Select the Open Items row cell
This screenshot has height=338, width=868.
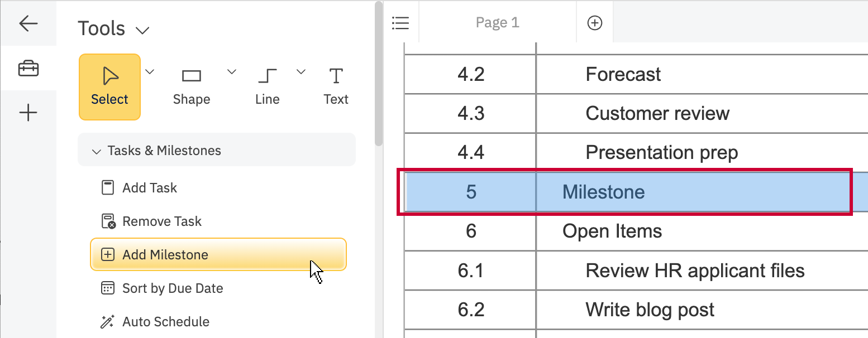[x=612, y=231]
